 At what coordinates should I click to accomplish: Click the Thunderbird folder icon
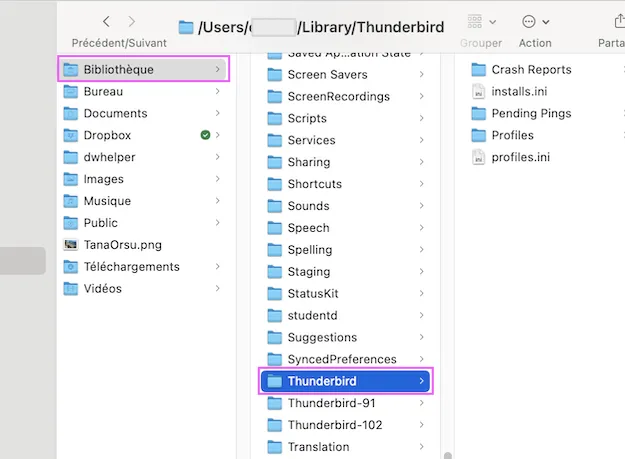(x=274, y=381)
